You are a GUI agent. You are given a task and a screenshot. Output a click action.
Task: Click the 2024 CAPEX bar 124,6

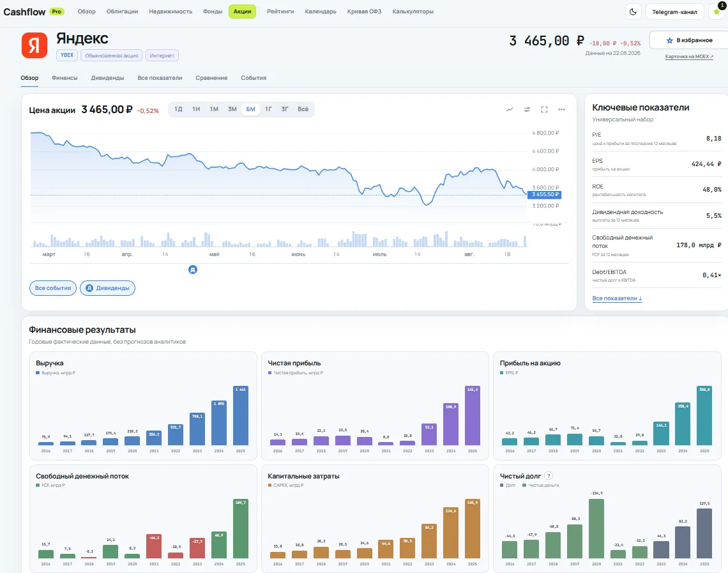coord(451,533)
